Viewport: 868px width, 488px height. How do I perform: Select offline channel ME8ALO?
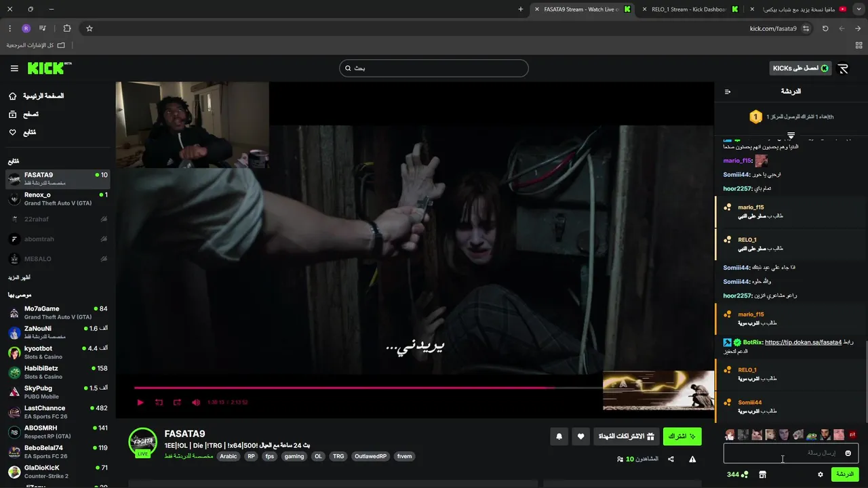[58, 259]
